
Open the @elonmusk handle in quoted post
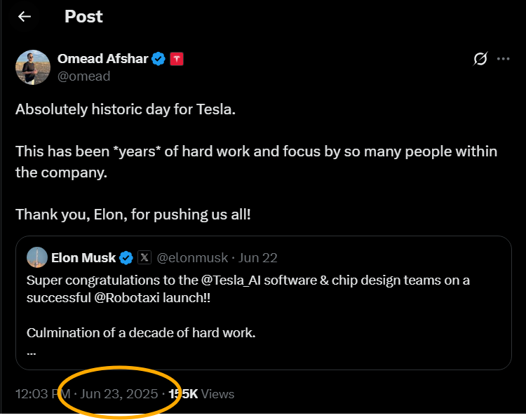192,258
